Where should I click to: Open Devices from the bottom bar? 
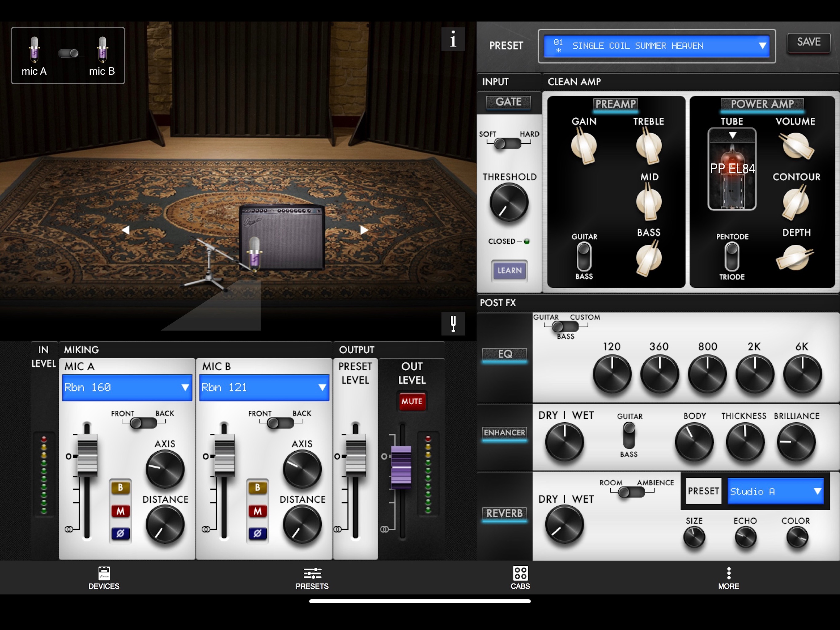[x=104, y=578]
